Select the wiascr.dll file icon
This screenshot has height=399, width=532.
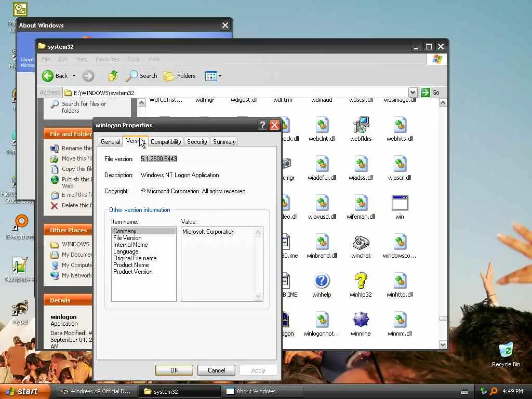click(400, 164)
